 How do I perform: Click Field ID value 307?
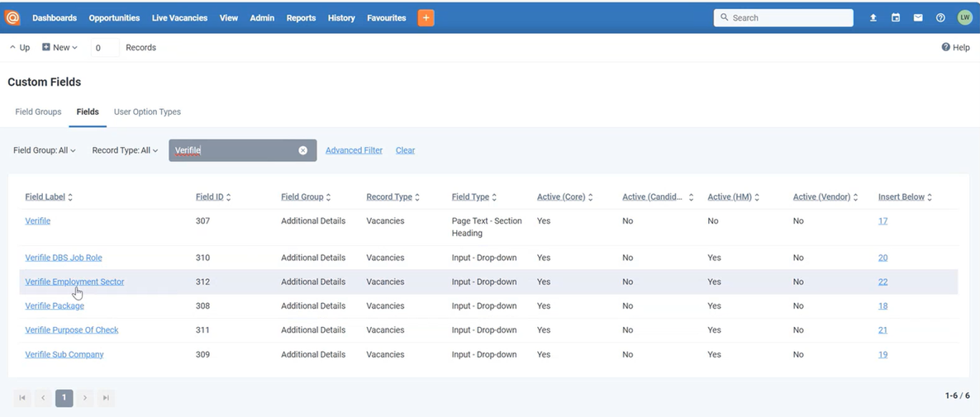(x=202, y=221)
